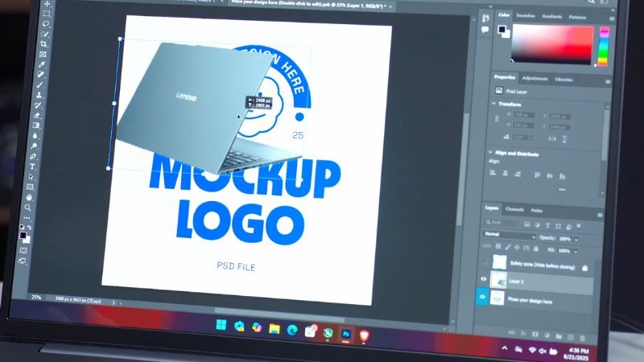Select the Zoom tool
This screenshot has width=644, height=362.
click(28, 207)
